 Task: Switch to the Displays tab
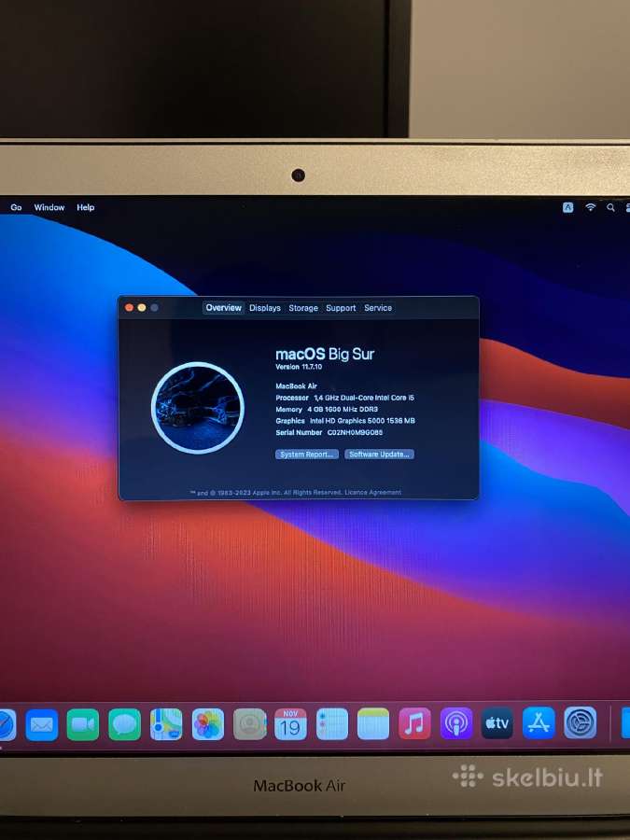(265, 308)
